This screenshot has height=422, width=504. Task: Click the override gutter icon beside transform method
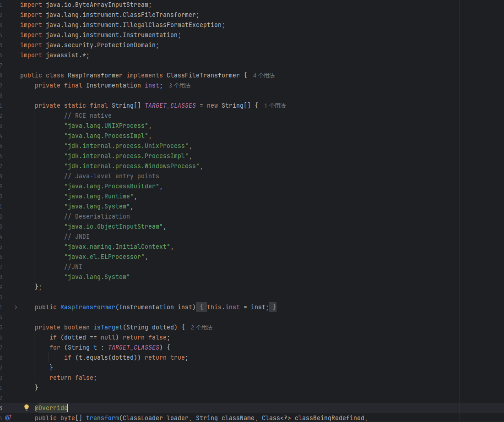click(x=8, y=418)
